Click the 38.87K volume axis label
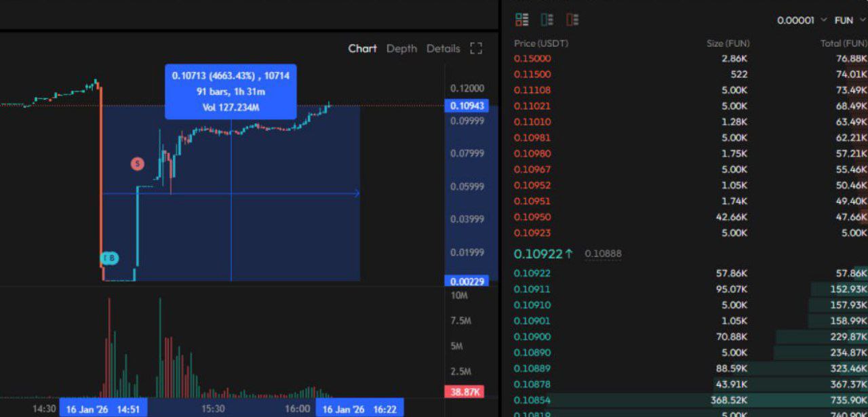Image resolution: width=868 pixels, height=417 pixels. [x=464, y=392]
